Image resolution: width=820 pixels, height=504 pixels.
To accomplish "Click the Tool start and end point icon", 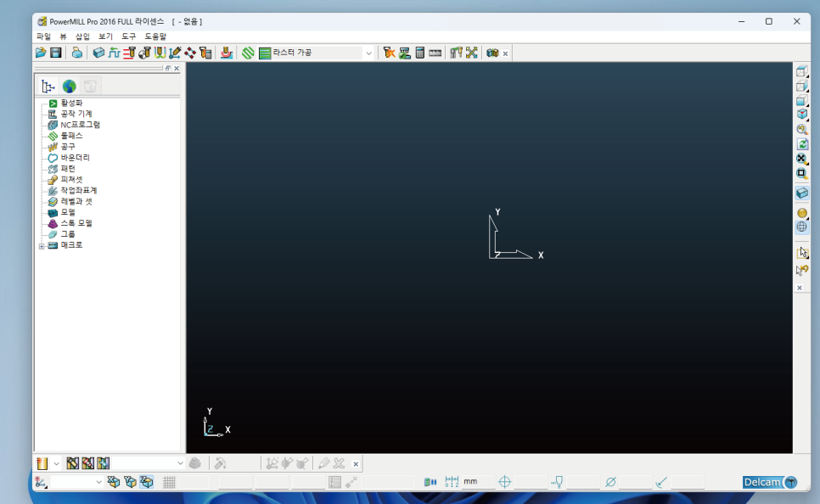I will pos(144,53).
